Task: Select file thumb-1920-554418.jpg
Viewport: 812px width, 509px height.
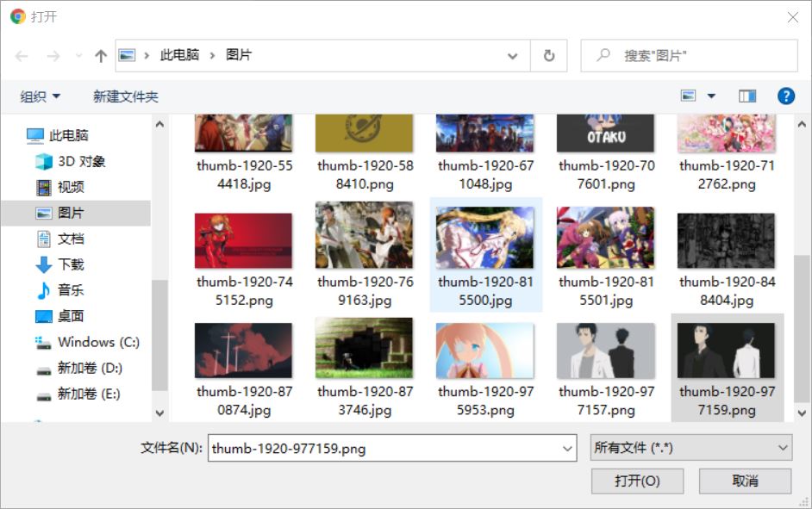Action: 244,153
